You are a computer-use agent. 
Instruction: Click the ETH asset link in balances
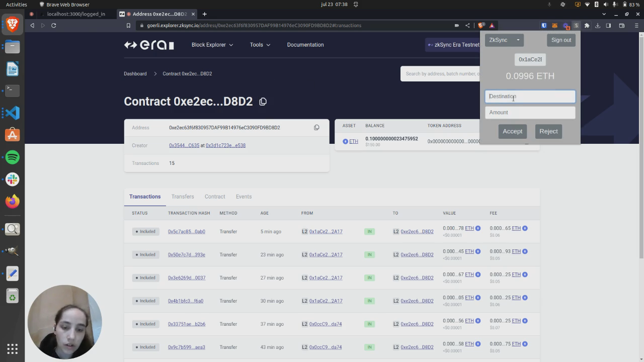[354, 141]
